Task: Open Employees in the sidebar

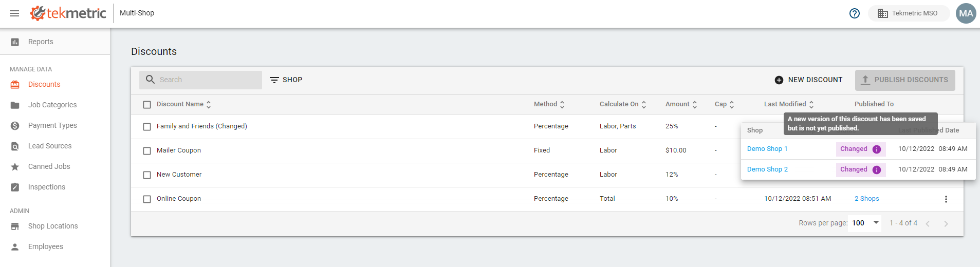Action: pyautogui.click(x=46, y=246)
